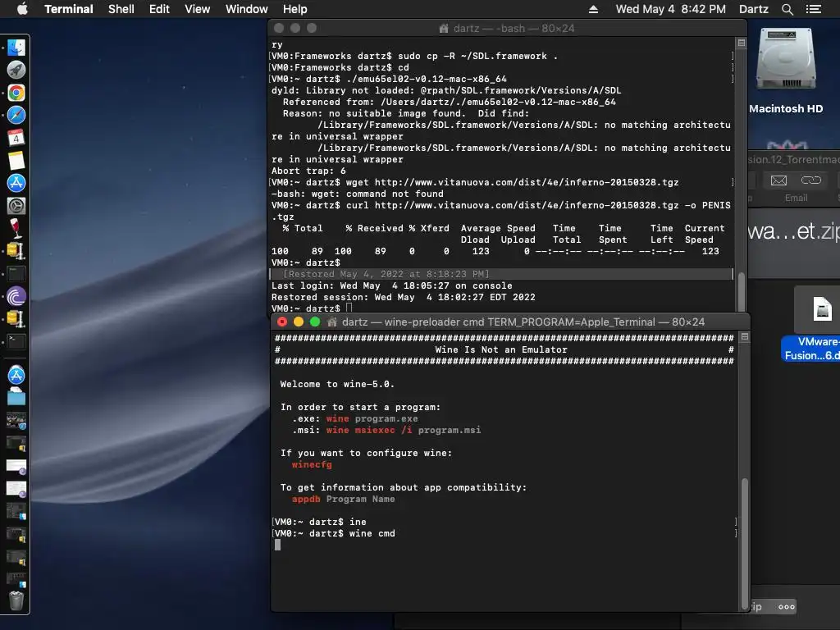This screenshot has width=840, height=630.
Task: Open Notification Center list icon
Action: (813, 9)
